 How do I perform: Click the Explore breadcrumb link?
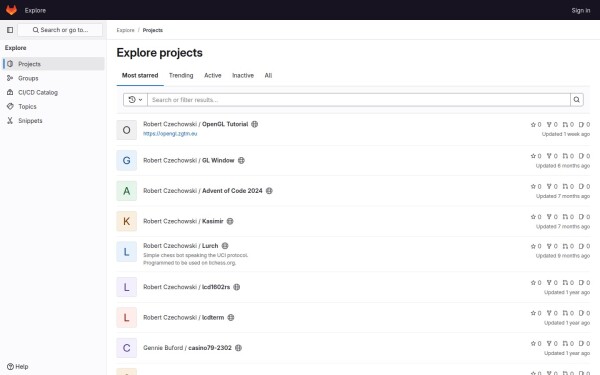point(126,30)
